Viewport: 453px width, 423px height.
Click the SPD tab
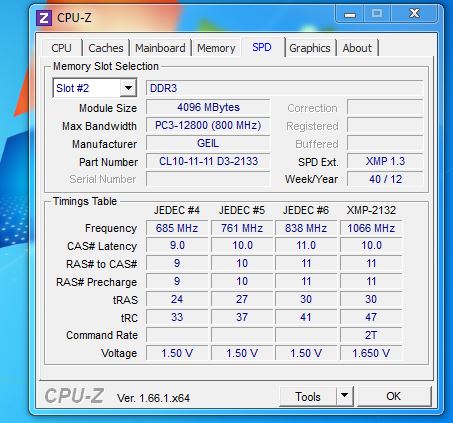pyautogui.click(x=262, y=47)
